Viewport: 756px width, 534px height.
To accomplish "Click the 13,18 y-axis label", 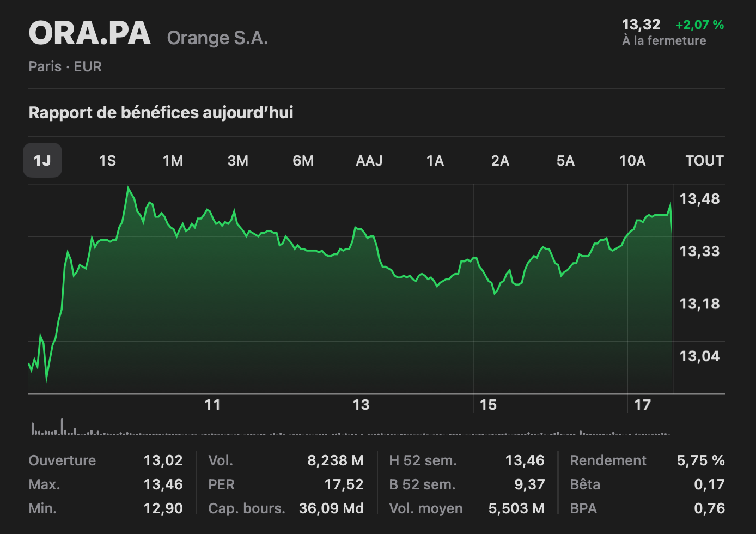I will (700, 304).
